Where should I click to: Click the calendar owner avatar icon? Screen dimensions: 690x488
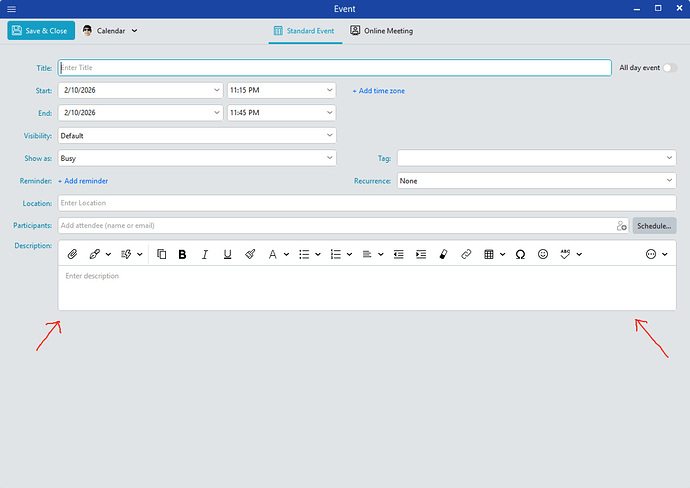(x=87, y=31)
